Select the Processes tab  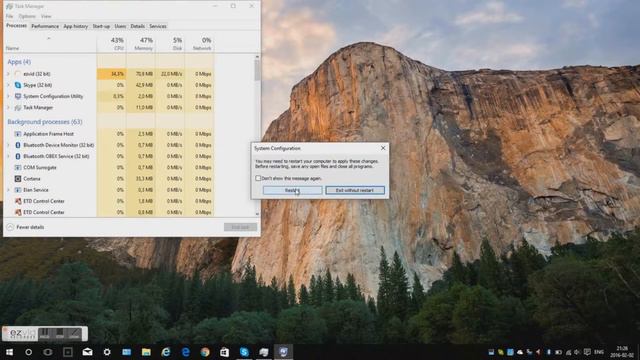click(x=16, y=26)
